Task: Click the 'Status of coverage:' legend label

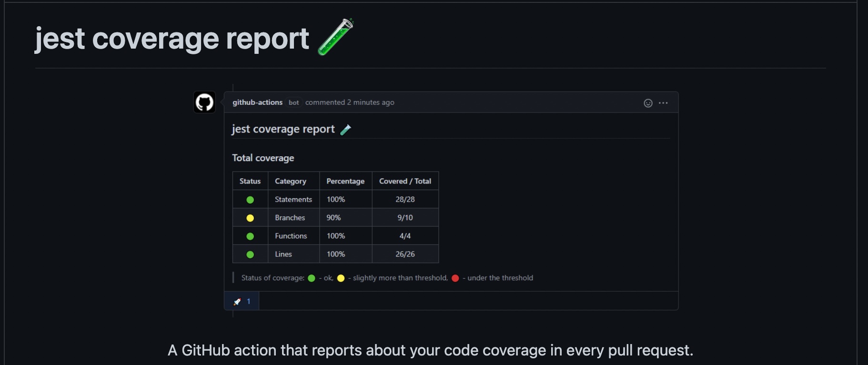Action: [273, 278]
